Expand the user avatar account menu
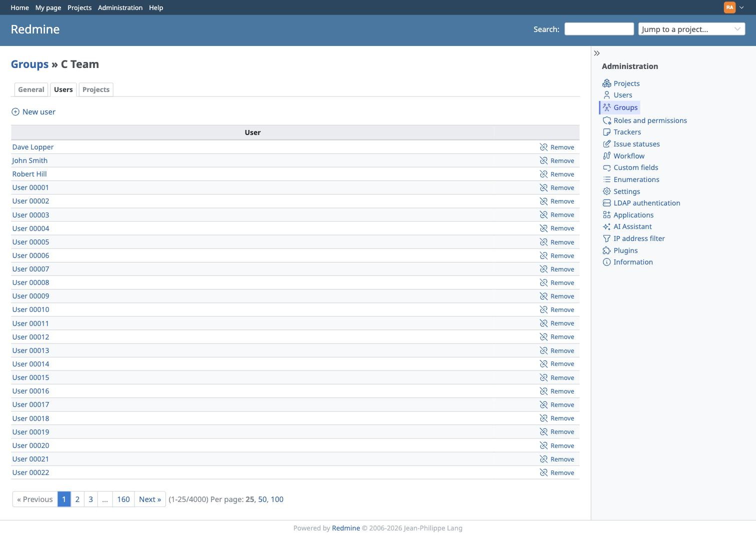756x535 pixels. coord(734,7)
